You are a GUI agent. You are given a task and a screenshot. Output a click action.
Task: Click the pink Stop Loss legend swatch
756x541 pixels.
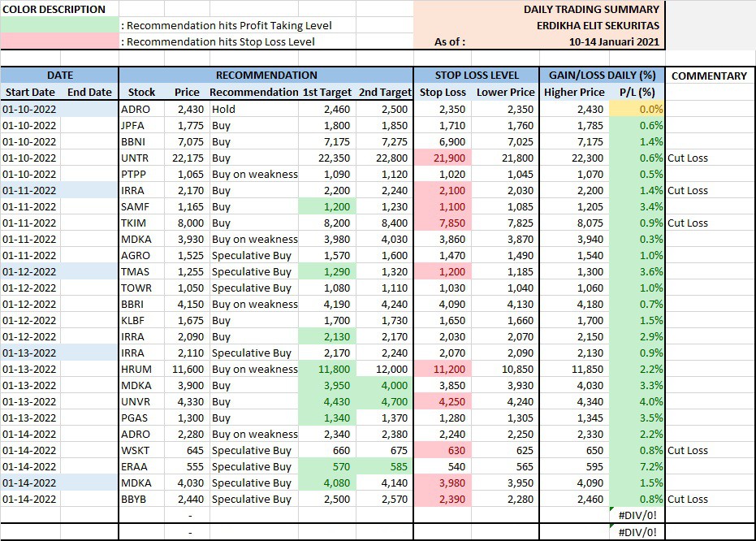coord(59,41)
